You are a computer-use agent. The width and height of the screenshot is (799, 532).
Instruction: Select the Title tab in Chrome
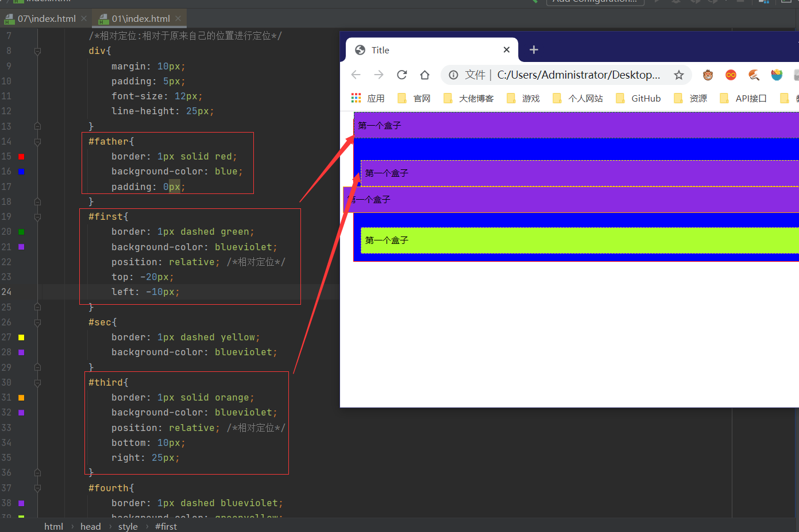pos(432,50)
